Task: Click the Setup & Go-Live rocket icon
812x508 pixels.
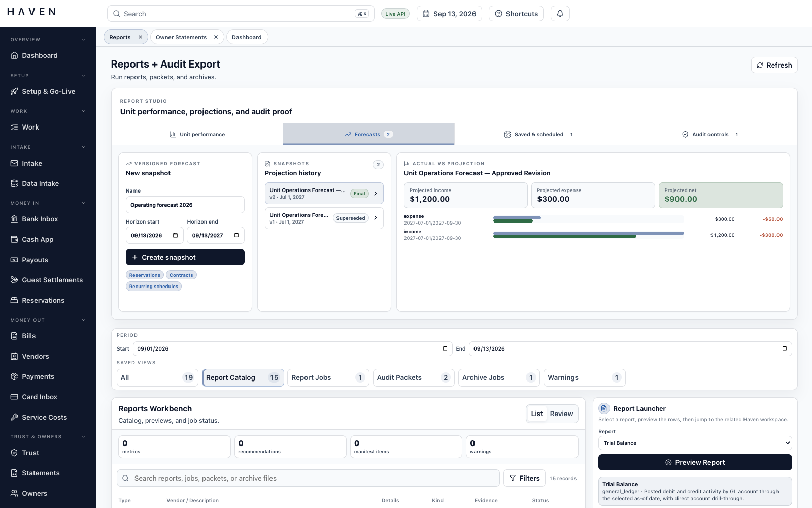Action: 14,91
